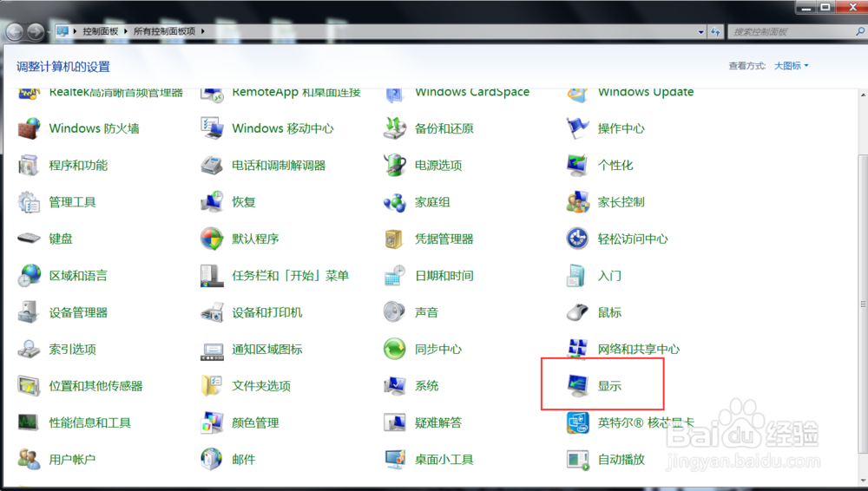Expand the address bar history dropdown

point(700,31)
